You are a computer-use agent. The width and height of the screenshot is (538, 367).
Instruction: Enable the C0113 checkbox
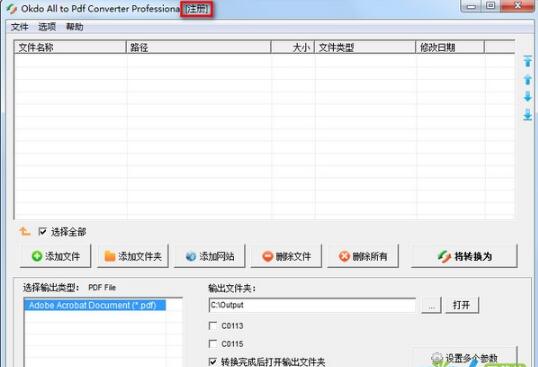213,325
